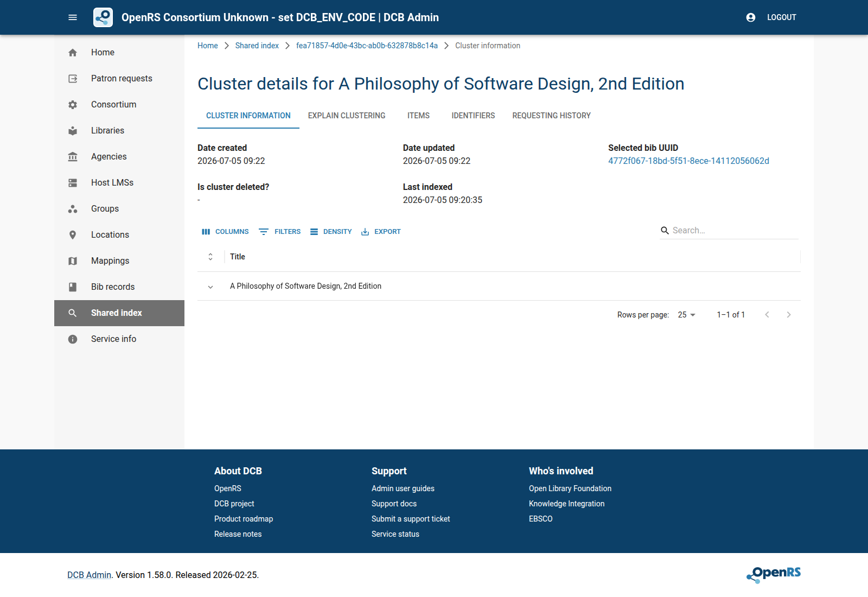The image size is (868, 597).
Task: Click the Title column header
Action: 238,257
